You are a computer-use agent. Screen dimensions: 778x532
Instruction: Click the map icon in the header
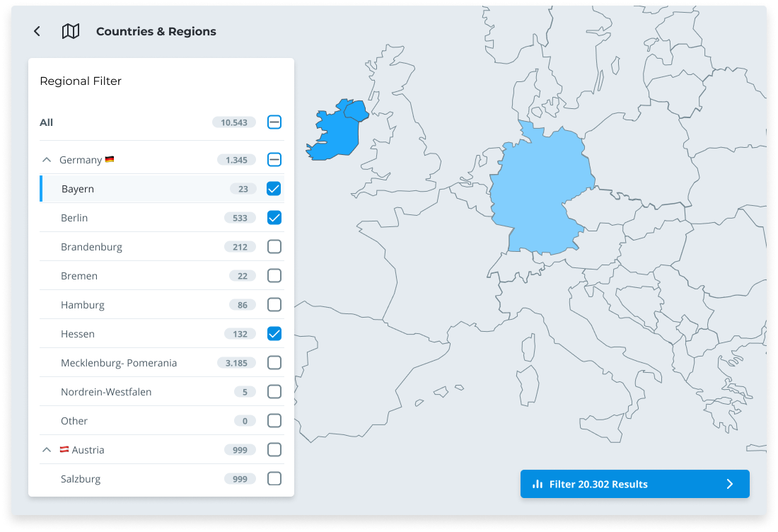click(x=69, y=31)
